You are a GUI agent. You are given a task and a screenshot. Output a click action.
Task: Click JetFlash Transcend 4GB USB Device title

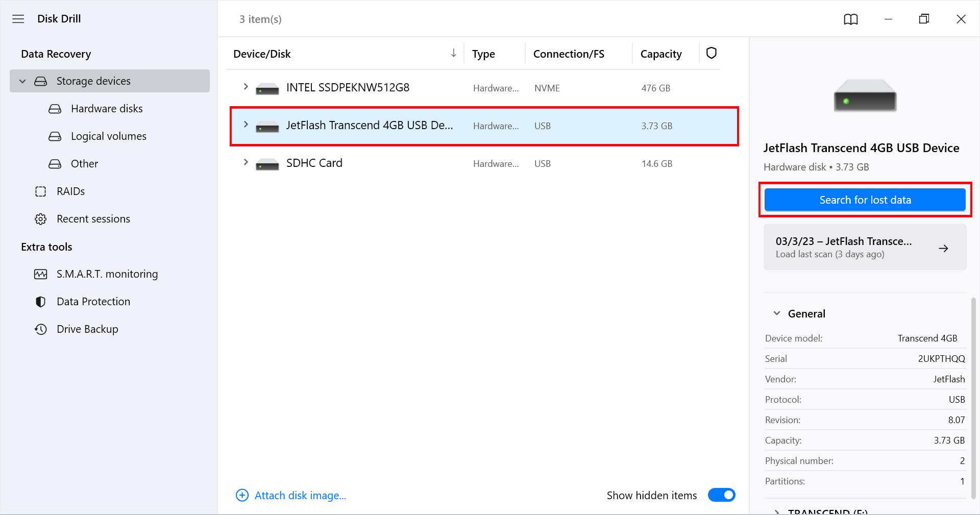click(x=861, y=148)
